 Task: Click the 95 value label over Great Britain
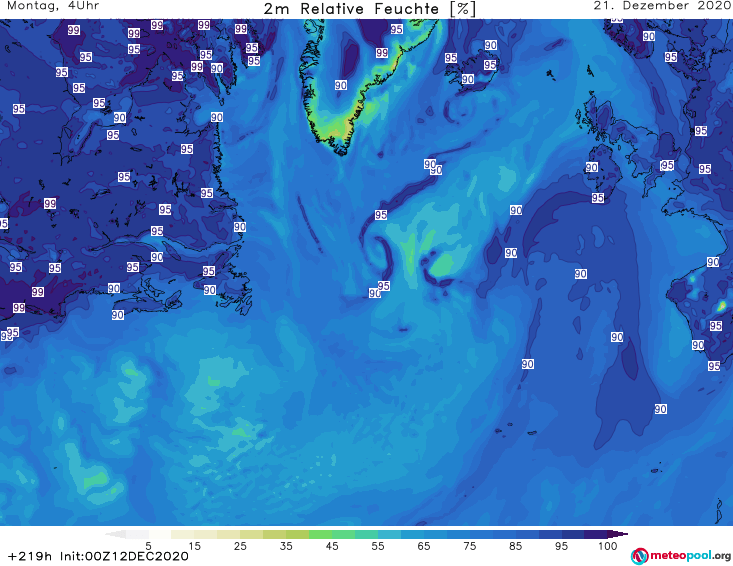point(667,165)
